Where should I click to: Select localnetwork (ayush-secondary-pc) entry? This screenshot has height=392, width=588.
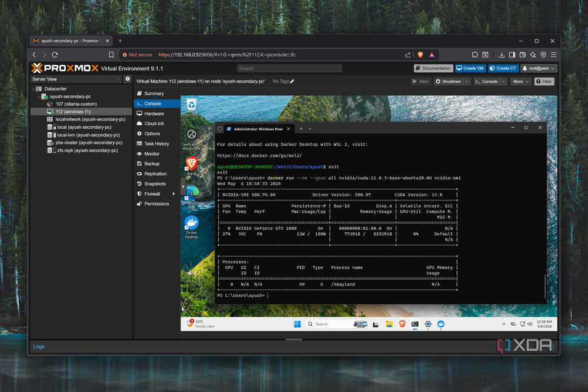pos(91,119)
